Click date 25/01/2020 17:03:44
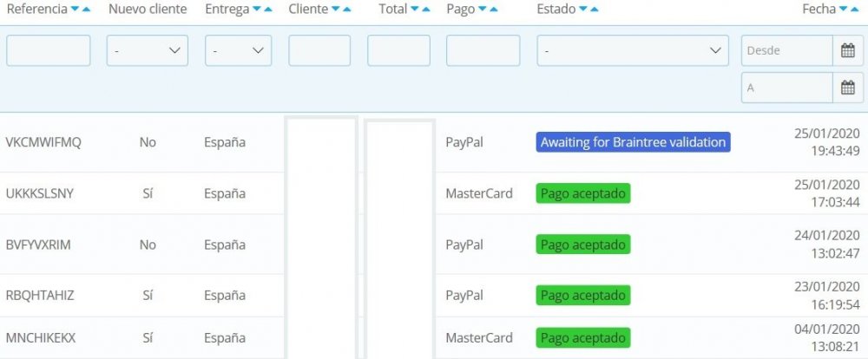 point(827,193)
